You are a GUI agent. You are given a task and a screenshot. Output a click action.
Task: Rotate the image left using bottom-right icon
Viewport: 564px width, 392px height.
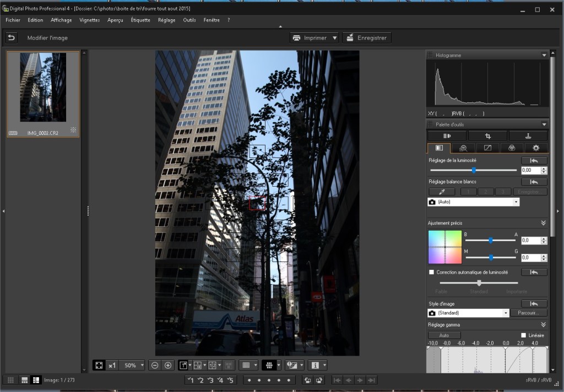(x=307, y=379)
